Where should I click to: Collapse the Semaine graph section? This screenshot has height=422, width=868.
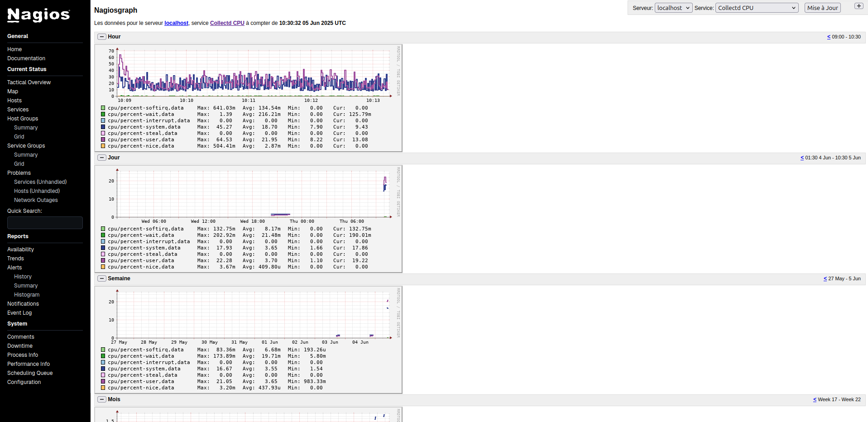102,278
